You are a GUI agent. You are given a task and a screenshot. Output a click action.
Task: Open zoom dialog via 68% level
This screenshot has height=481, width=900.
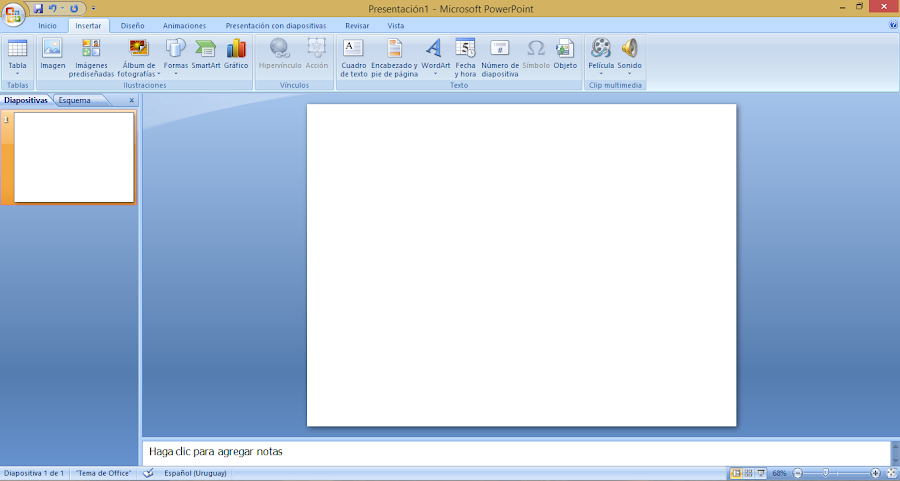[779, 474]
